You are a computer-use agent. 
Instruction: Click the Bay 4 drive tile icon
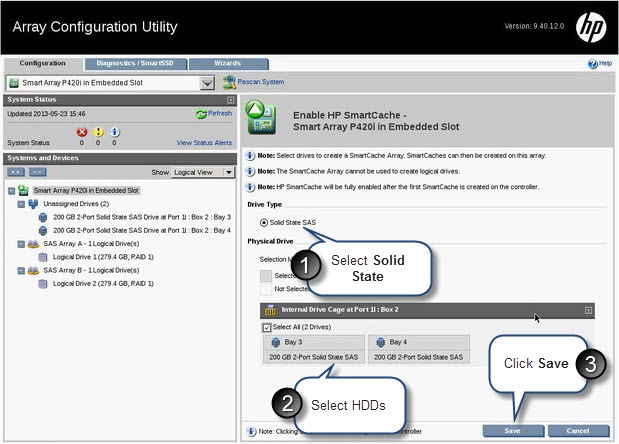(381, 342)
